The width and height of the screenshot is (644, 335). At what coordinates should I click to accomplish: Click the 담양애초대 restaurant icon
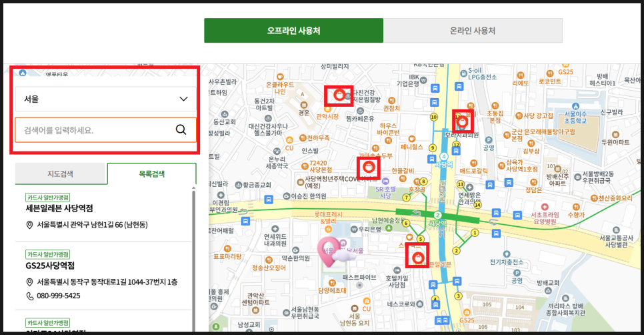pos(332,283)
